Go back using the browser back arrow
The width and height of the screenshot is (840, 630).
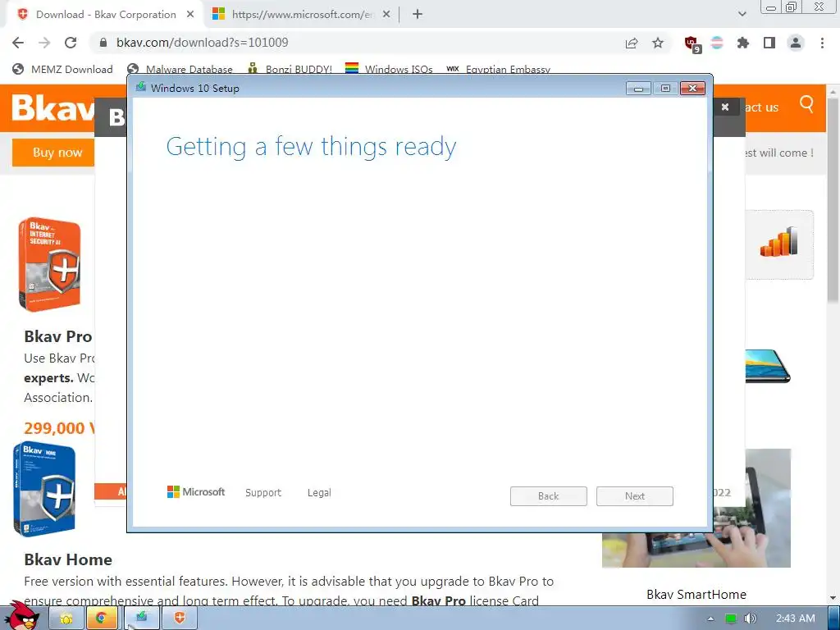tap(18, 43)
